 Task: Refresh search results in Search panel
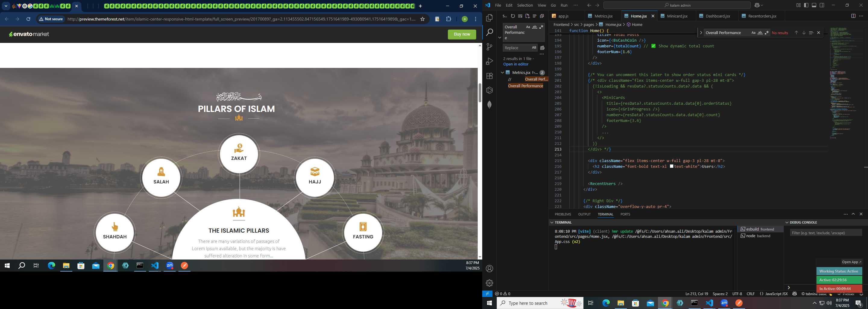coord(513,16)
